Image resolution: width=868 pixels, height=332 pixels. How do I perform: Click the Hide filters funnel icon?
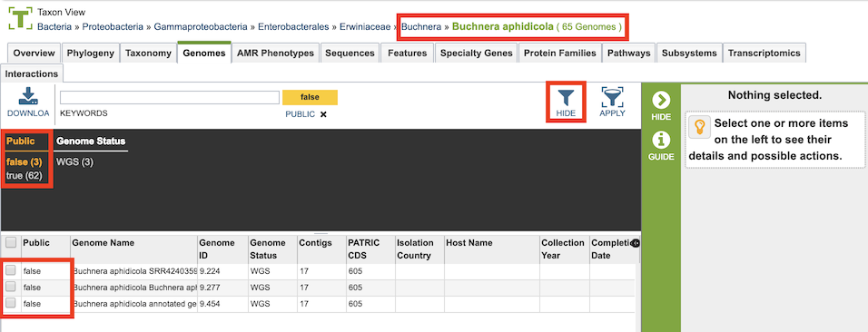click(566, 97)
